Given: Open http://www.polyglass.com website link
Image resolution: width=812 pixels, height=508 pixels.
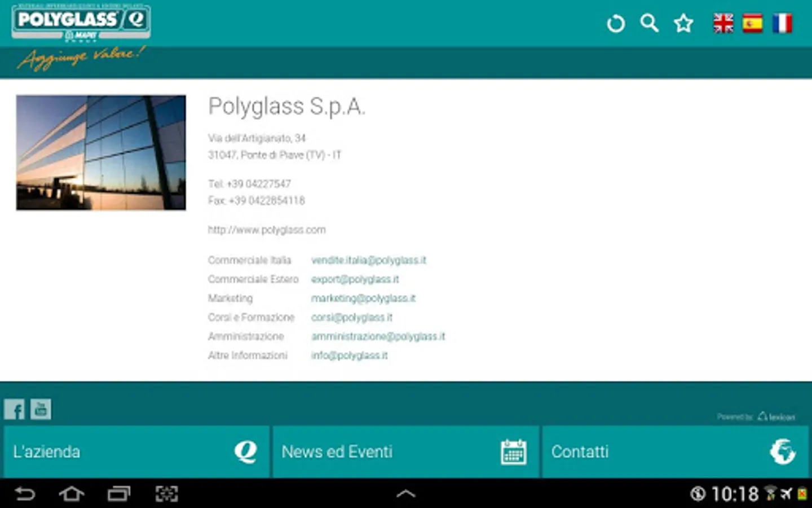Looking at the screenshot, I should click(x=267, y=230).
